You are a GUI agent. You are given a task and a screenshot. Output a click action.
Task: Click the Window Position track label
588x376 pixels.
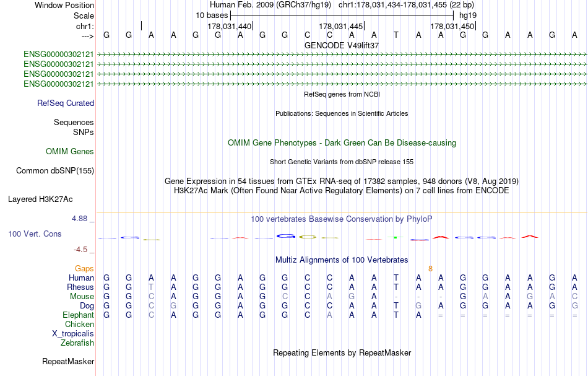[64, 5]
